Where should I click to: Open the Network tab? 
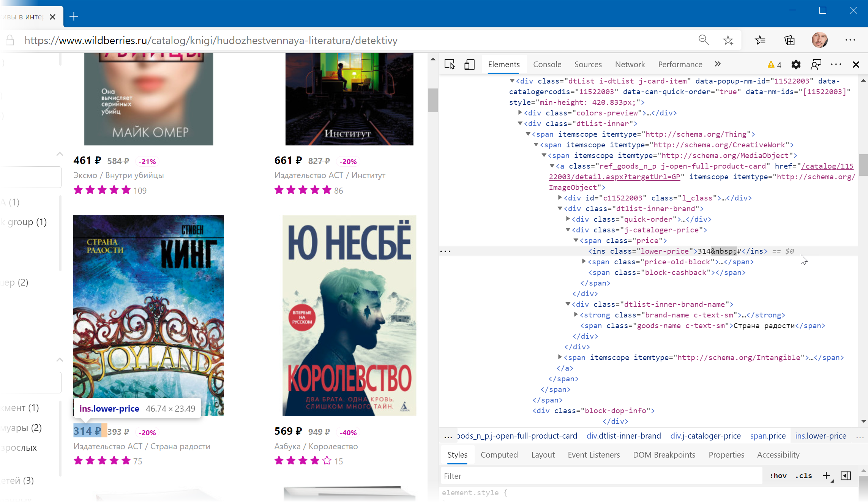[630, 65]
